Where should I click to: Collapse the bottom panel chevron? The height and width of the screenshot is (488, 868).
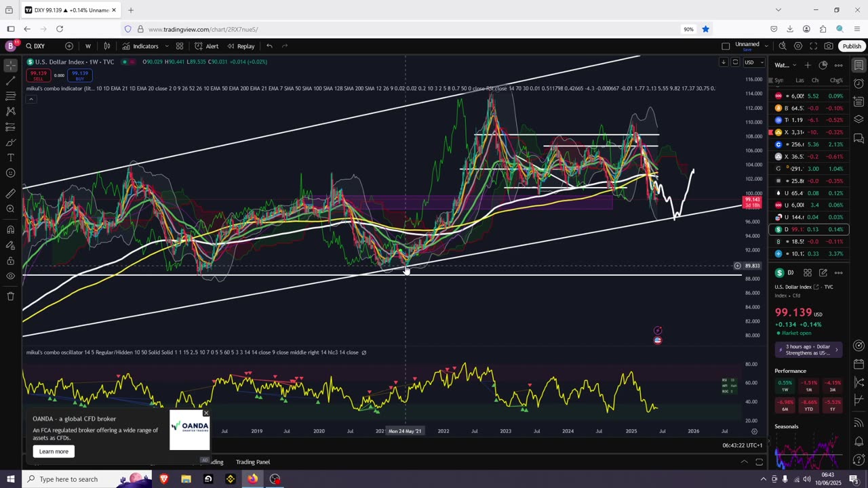click(x=744, y=462)
